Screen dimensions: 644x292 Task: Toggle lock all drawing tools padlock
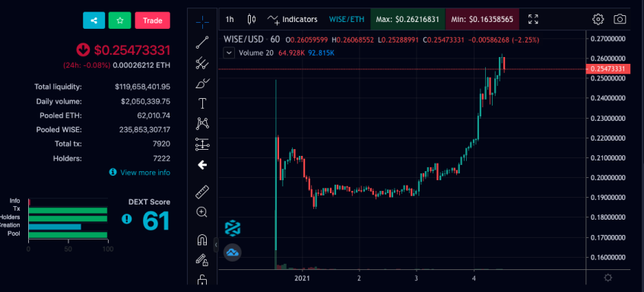click(x=202, y=280)
